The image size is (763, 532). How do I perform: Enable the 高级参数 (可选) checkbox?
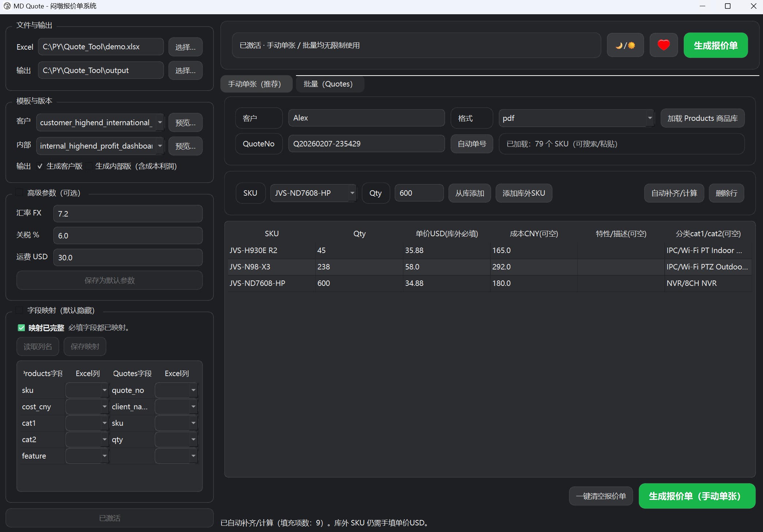click(x=20, y=192)
